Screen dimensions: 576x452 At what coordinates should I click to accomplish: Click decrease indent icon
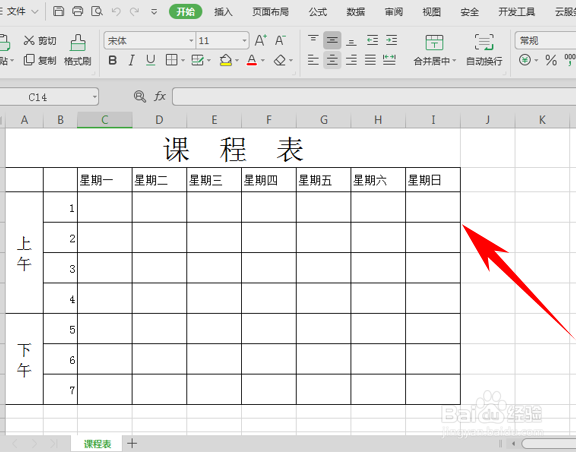pyautogui.click(x=372, y=40)
